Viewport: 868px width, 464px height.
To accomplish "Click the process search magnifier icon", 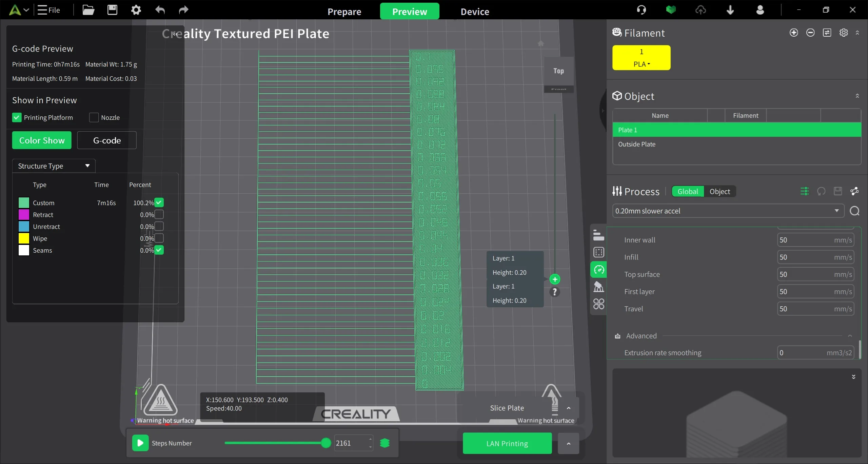I will (x=854, y=211).
